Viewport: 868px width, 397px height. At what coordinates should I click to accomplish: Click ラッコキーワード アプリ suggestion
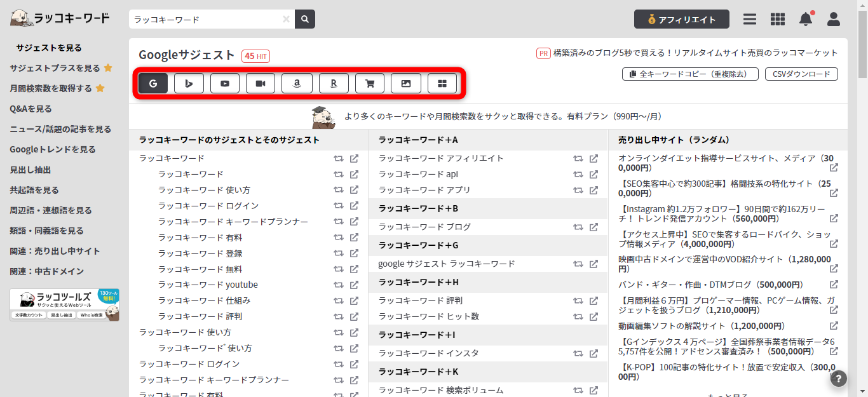point(424,190)
